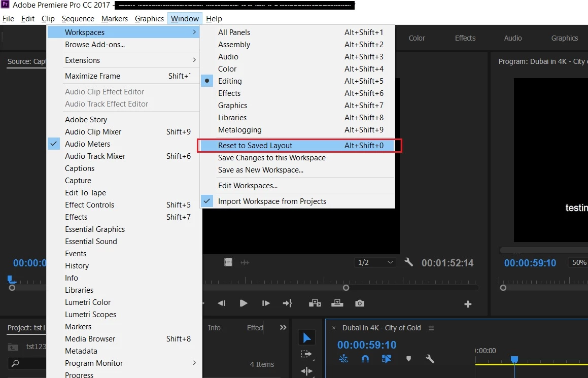Viewport: 588px width, 378px height.
Task: Open Edit Workspaces dialog
Action: click(297, 186)
